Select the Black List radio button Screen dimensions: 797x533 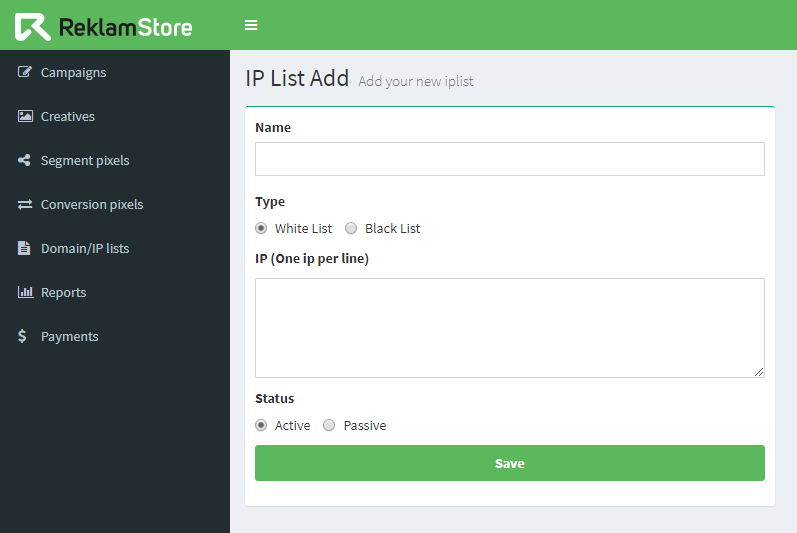click(x=351, y=228)
